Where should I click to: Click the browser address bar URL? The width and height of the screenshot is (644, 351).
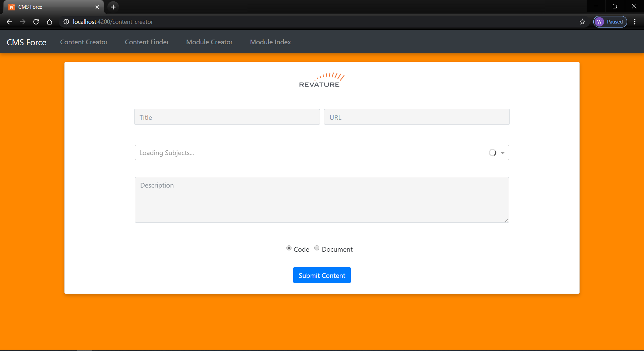[113, 22]
